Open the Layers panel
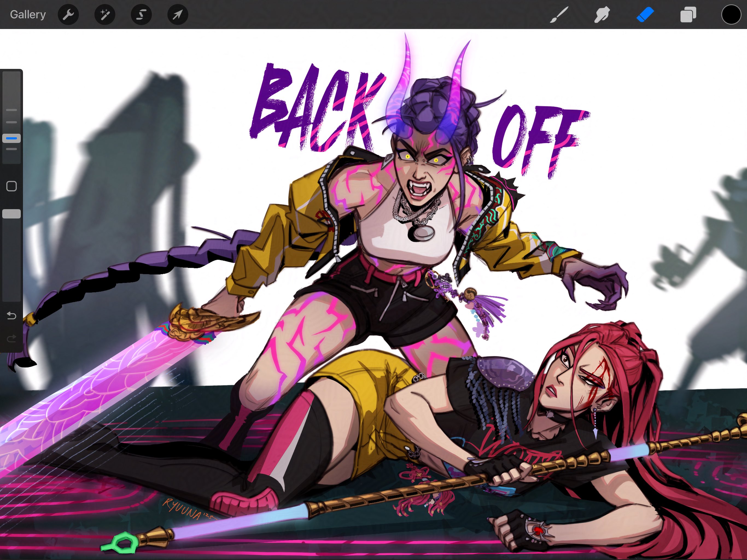This screenshot has height=560, width=747. [688, 15]
